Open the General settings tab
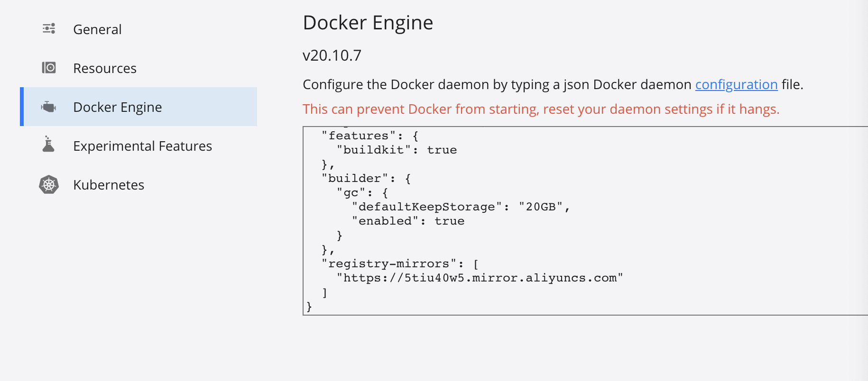This screenshot has height=381, width=868. point(139,29)
